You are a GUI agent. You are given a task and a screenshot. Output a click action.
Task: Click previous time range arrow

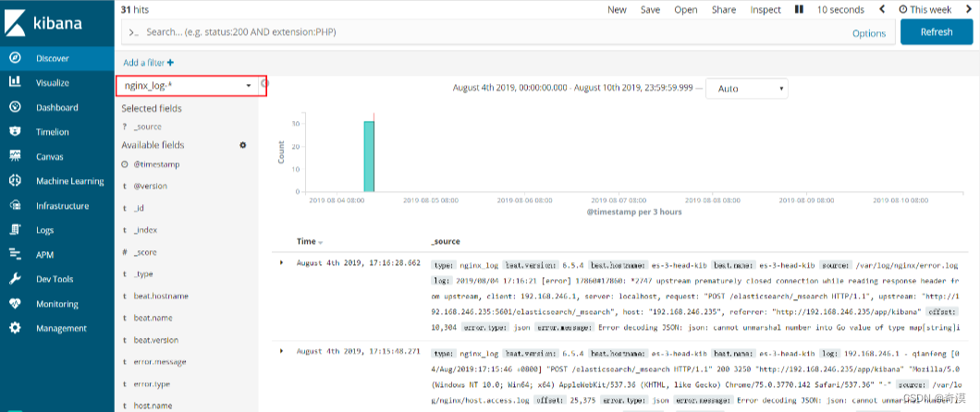point(882,9)
